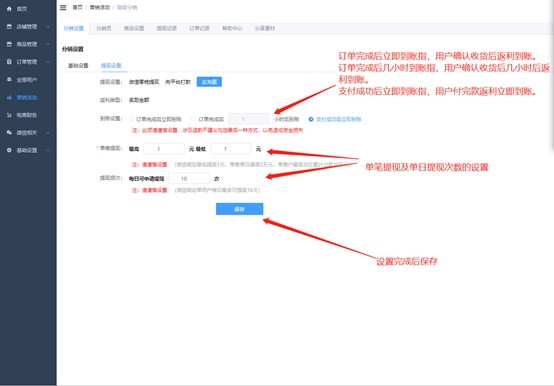
Task: Go to 首页 in the breadcrumb
Action: tap(77, 7)
